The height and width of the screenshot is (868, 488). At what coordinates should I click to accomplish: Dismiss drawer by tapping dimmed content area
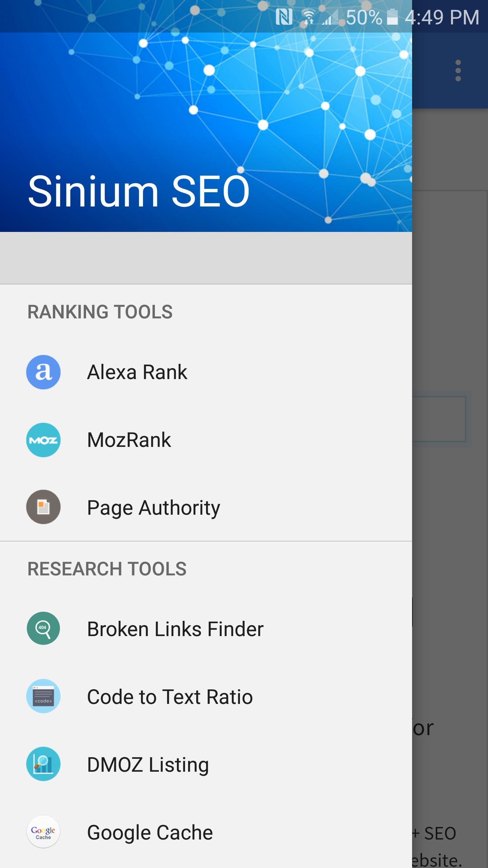click(451, 475)
